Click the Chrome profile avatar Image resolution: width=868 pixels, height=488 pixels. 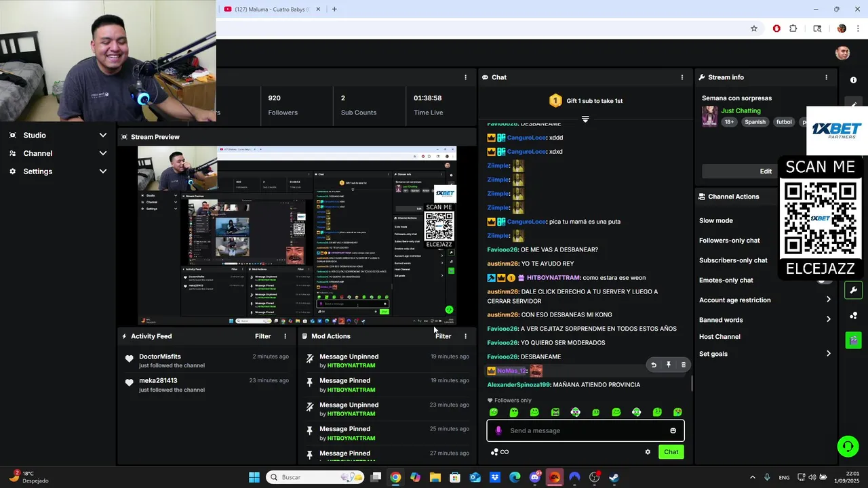click(x=842, y=28)
